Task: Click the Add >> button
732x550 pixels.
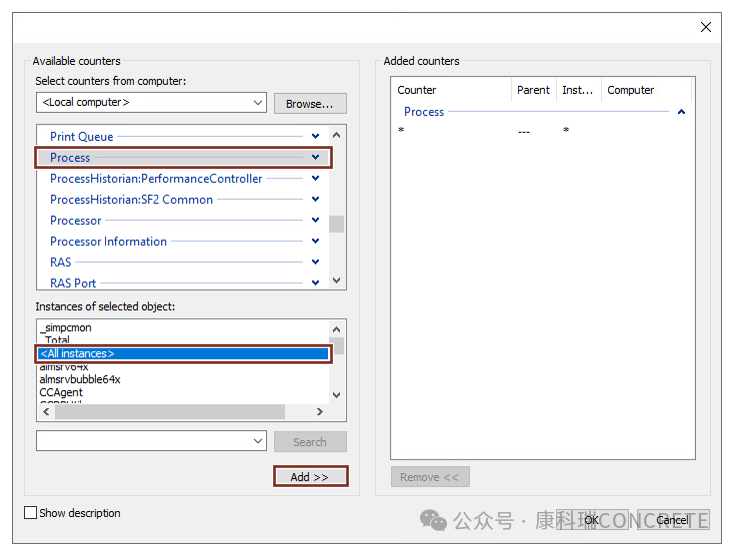Action: tap(310, 477)
